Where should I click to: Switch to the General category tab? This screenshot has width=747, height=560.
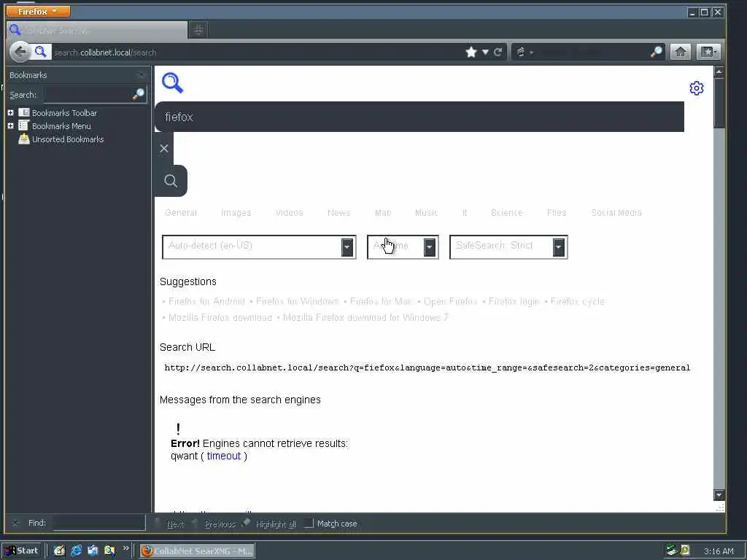click(181, 213)
